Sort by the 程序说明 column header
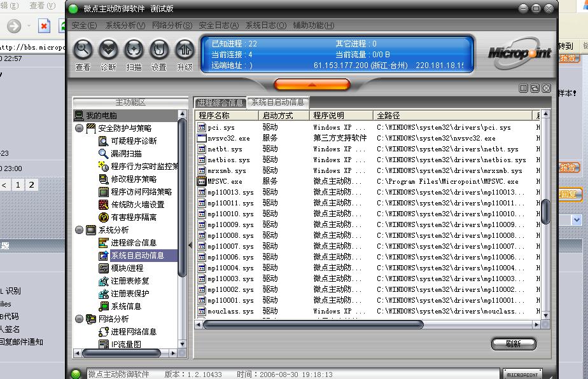This screenshot has height=379, width=588. 341,116
